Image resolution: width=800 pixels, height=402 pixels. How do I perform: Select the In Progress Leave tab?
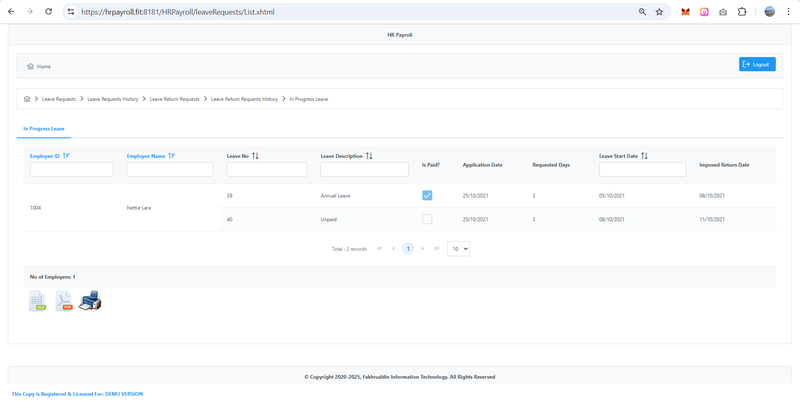point(44,129)
